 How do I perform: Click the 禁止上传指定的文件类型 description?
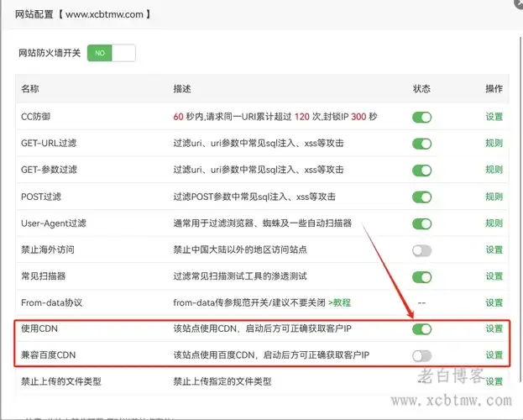(222, 381)
